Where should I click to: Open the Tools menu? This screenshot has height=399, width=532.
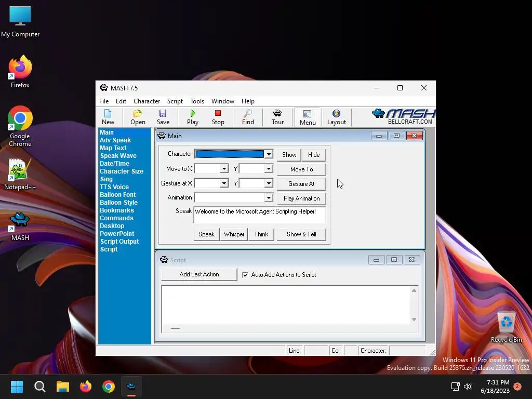(x=197, y=101)
